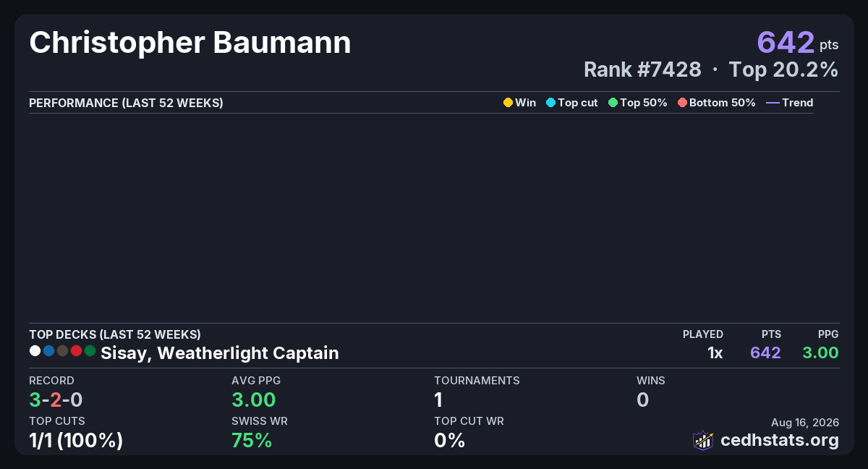Viewport: 868px width, 469px height.
Task: Click the Swiss WR 75% value
Action: tap(252, 440)
